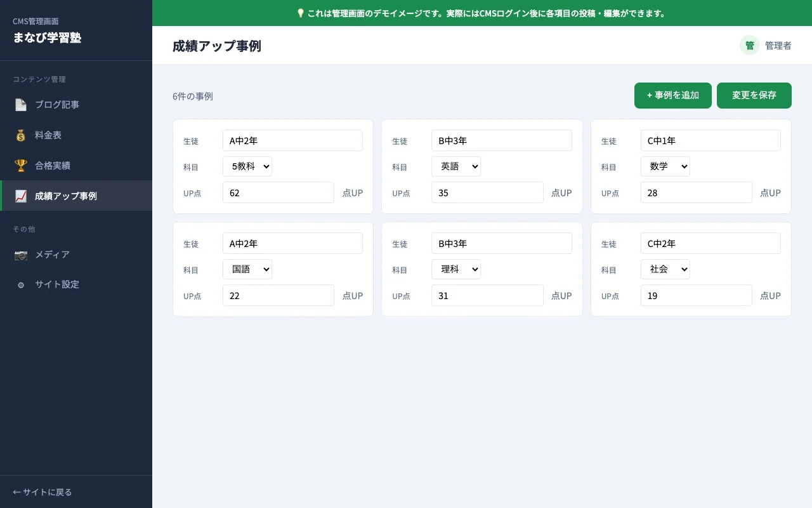Screen dimensions: 812x508
Task: Open the 英語 subject dropdown for B中3年
Action: (456, 166)
